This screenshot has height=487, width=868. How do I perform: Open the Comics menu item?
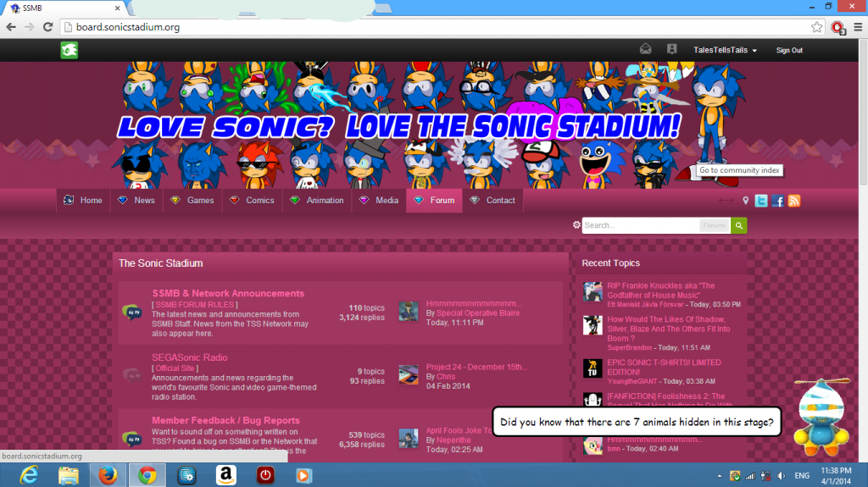(253, 201)
